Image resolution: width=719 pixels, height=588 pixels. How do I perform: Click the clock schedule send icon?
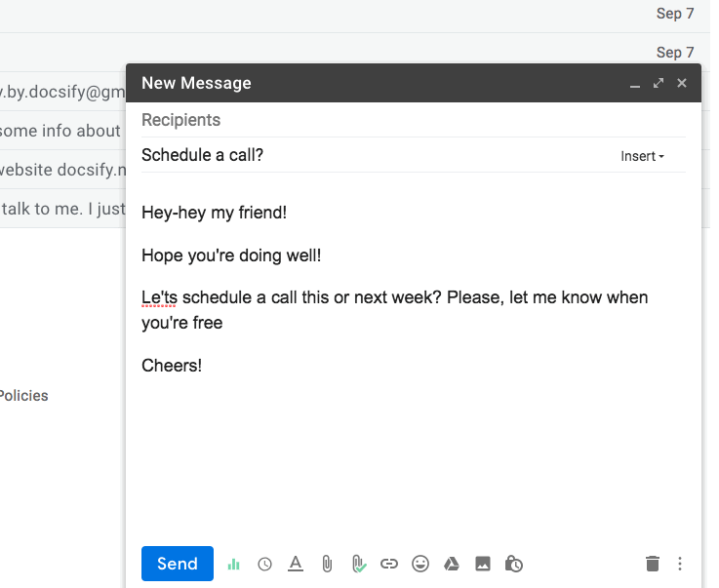click(264, 564)
